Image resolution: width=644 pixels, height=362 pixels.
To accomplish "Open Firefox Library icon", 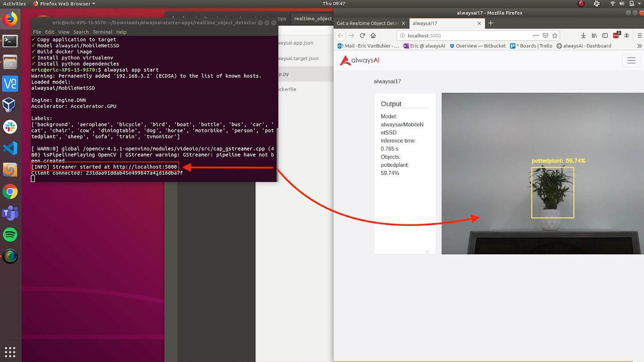I will 594,35.
